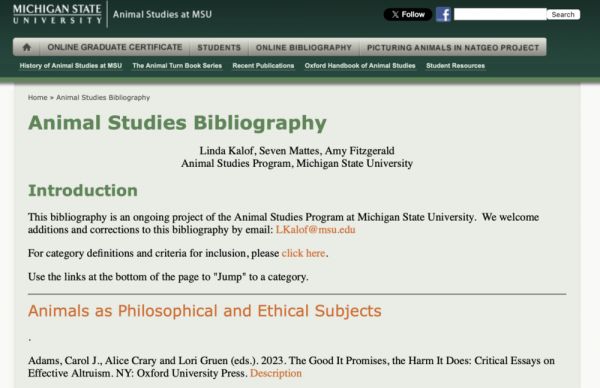The height and width of the screenshot is (388, 600).
Task: Click the home icon in navigation bar
Action: point(26,47)
